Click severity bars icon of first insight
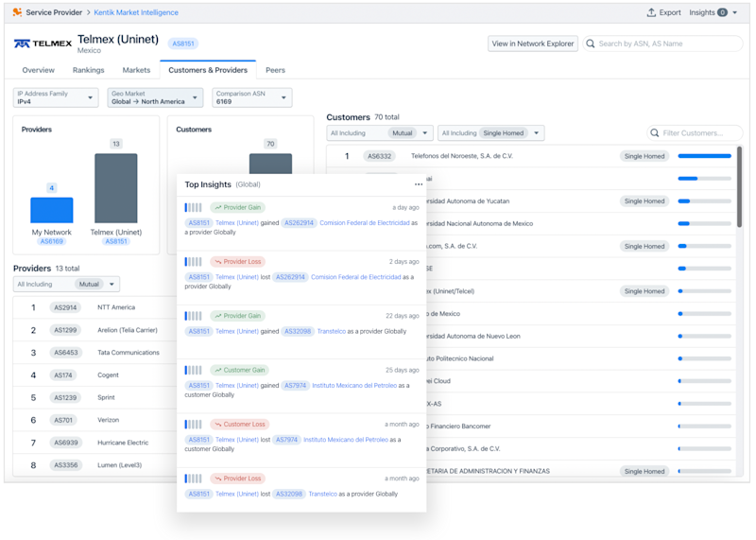 click(x=193, y=207)
